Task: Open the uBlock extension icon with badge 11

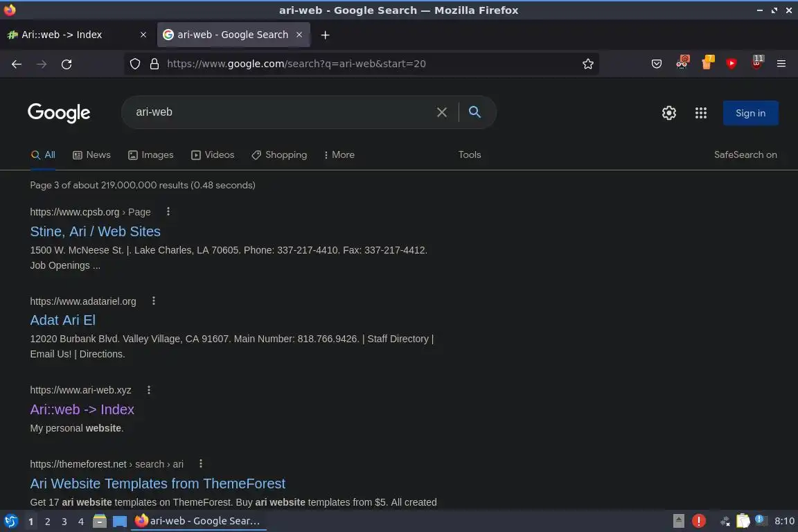Action: coord(757,62)
